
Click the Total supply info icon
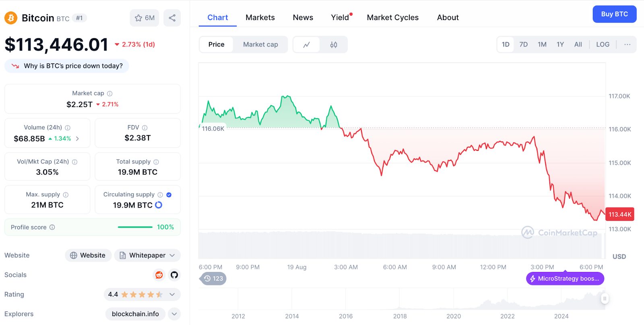[156, 162]
